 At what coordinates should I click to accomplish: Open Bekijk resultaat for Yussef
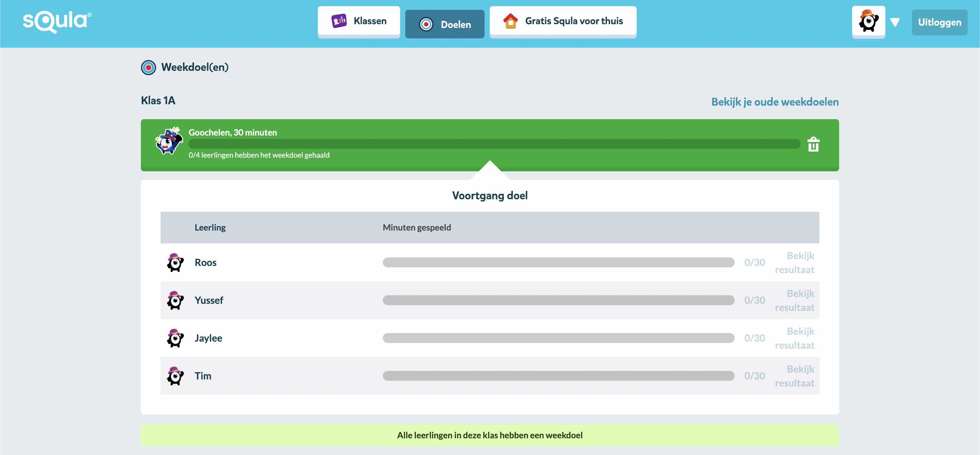point(795,300)
